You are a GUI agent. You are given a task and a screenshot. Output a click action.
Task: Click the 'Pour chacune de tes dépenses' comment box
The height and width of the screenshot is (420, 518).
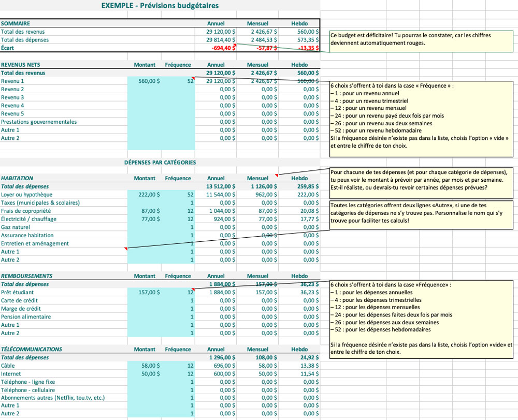pyautogui.click(x=421, y=183)
